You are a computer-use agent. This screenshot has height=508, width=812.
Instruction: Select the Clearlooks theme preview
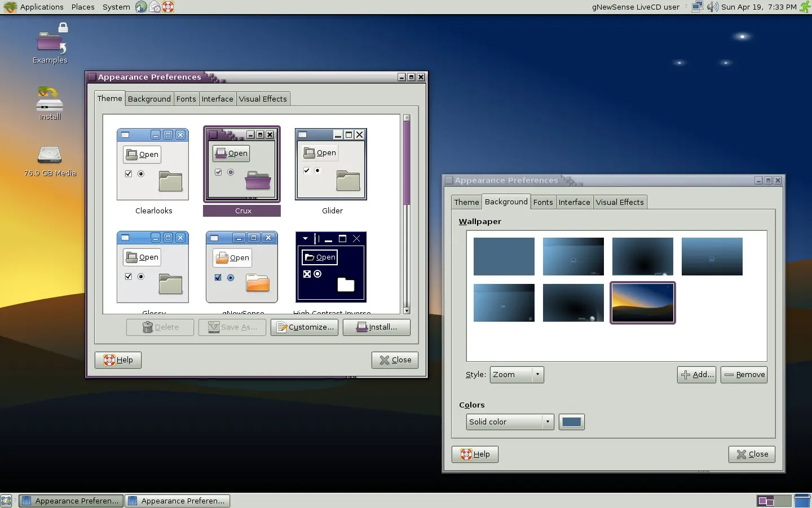(153, 164)
